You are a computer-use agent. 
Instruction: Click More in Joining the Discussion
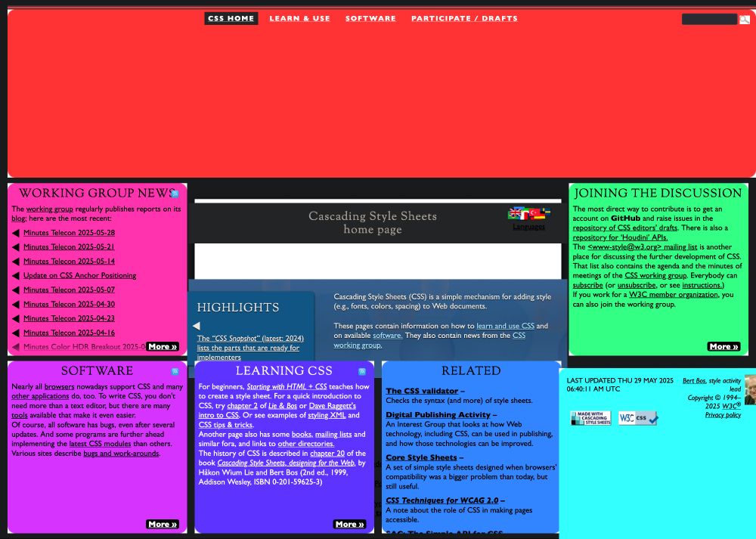[723, 347]
